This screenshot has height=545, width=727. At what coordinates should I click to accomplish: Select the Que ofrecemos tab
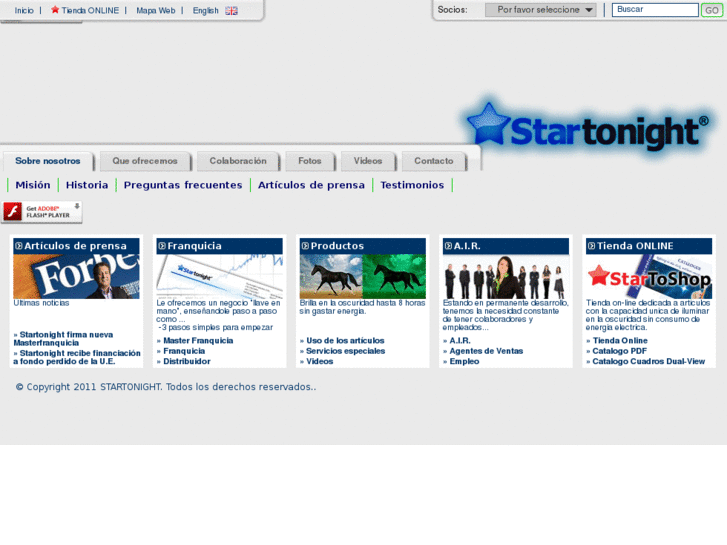click(145, 161)
